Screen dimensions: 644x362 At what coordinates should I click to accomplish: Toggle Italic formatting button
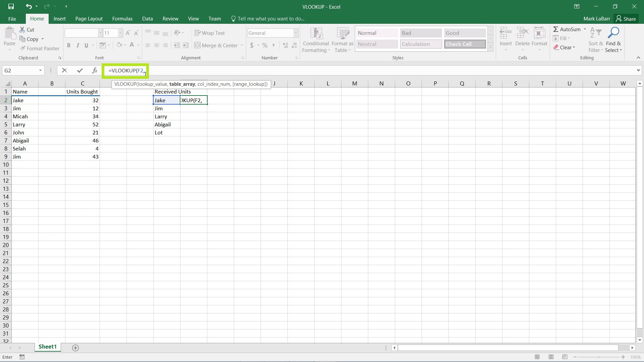tap(78, 46)
